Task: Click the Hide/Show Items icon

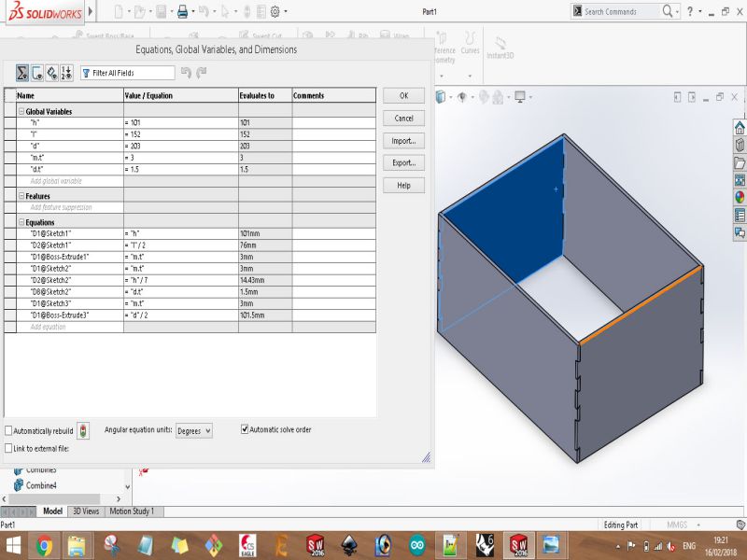Action: [461, 97]
